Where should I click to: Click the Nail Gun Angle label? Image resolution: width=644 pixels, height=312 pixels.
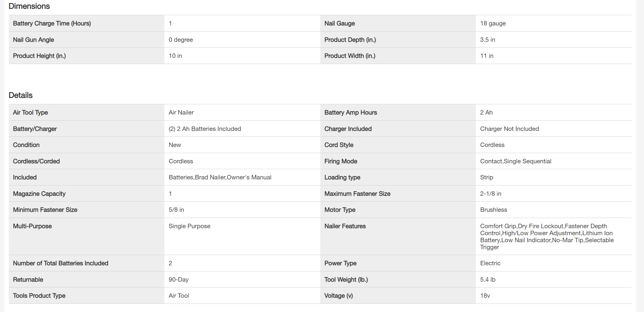coord(33,40)
